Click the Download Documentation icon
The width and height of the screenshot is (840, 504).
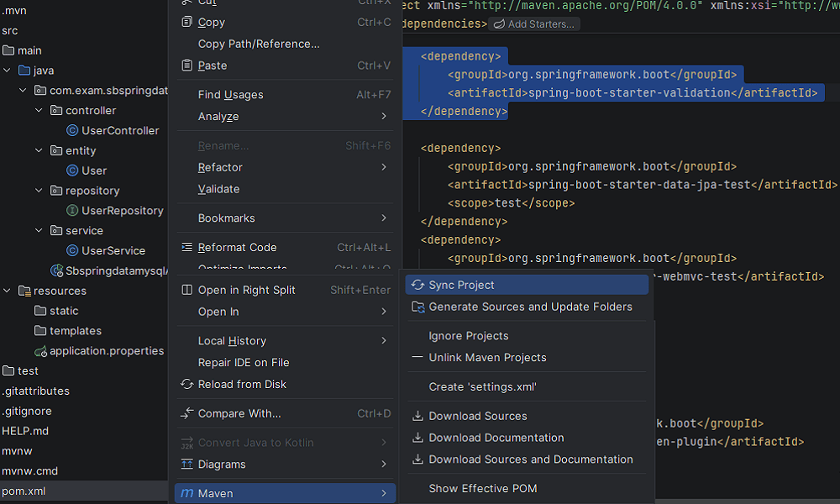[x=417, y=438]
